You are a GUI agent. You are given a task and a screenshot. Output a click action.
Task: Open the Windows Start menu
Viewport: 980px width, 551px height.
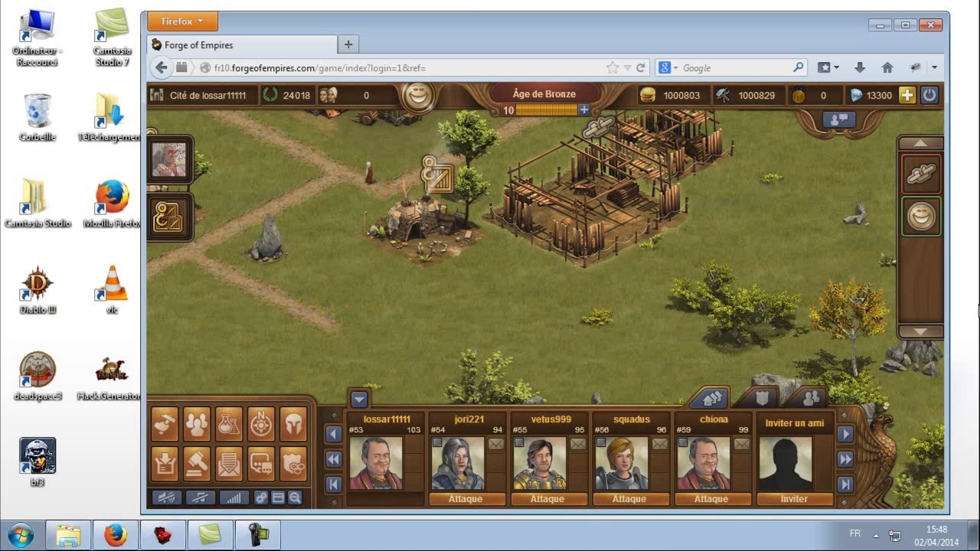click(x=21, y=534)
